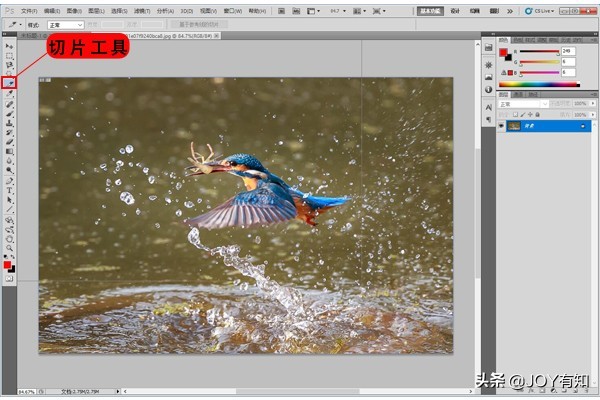Click the R value input field
Screen dimensions: 600x400
[568, 49]
